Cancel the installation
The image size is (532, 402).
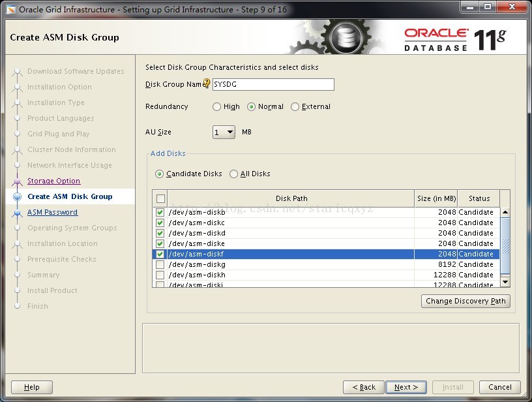click(x=500, y=387)
